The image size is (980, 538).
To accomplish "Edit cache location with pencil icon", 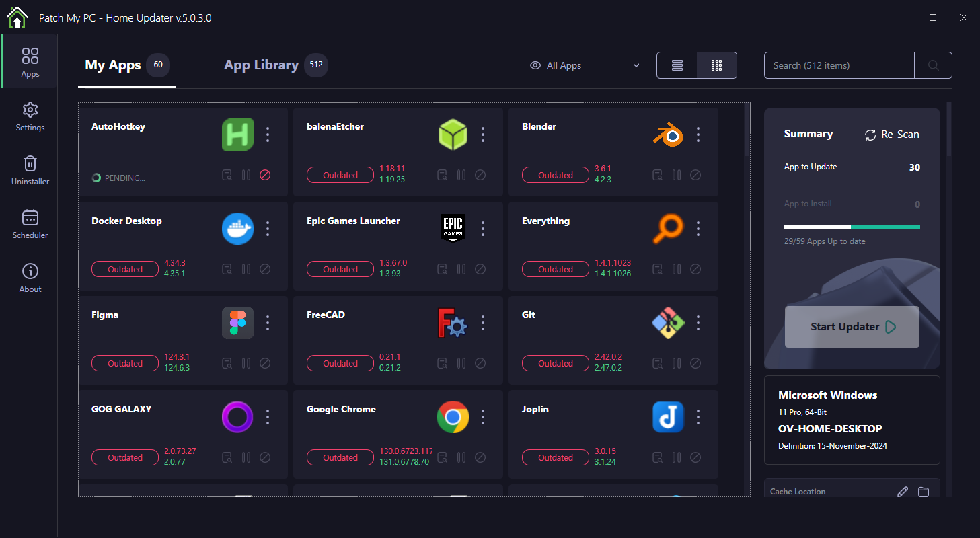I will [x=903, y=492].
